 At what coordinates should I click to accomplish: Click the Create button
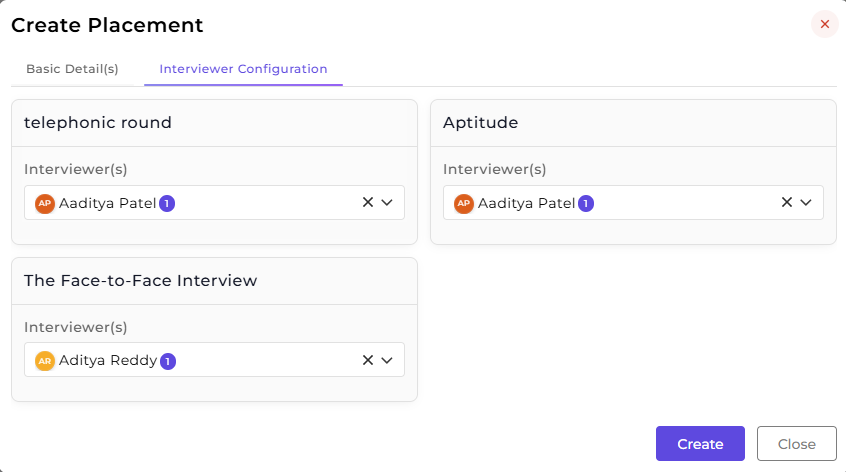(700, 443)
